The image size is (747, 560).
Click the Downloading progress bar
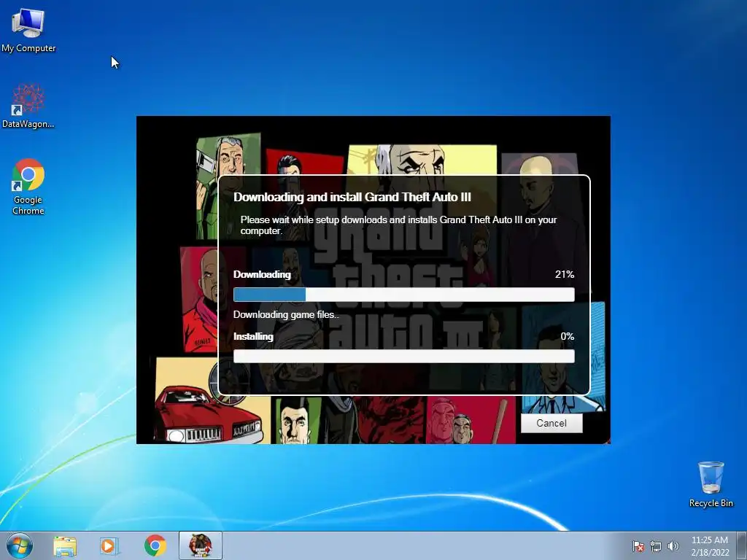coord(404,295)
